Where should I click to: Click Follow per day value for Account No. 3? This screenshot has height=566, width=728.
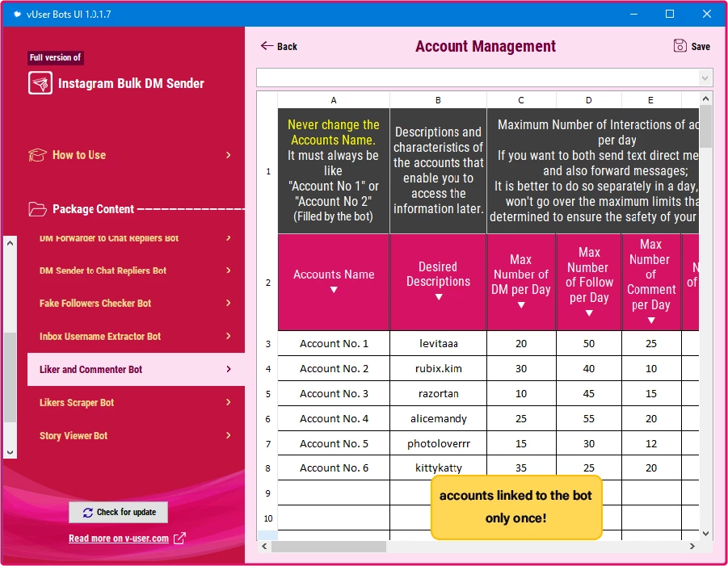tap(589, 394)
